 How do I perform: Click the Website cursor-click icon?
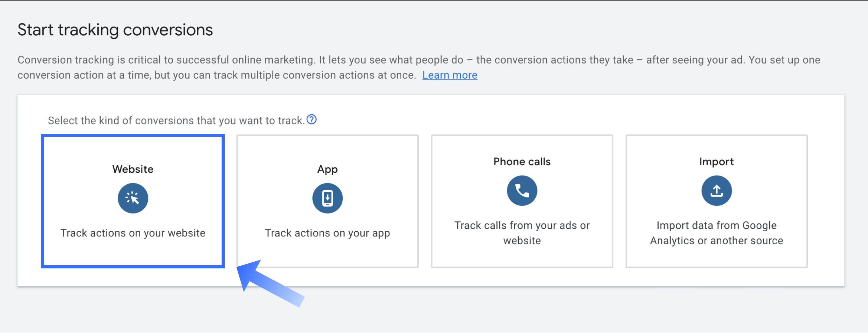click(x=133, y=198)
